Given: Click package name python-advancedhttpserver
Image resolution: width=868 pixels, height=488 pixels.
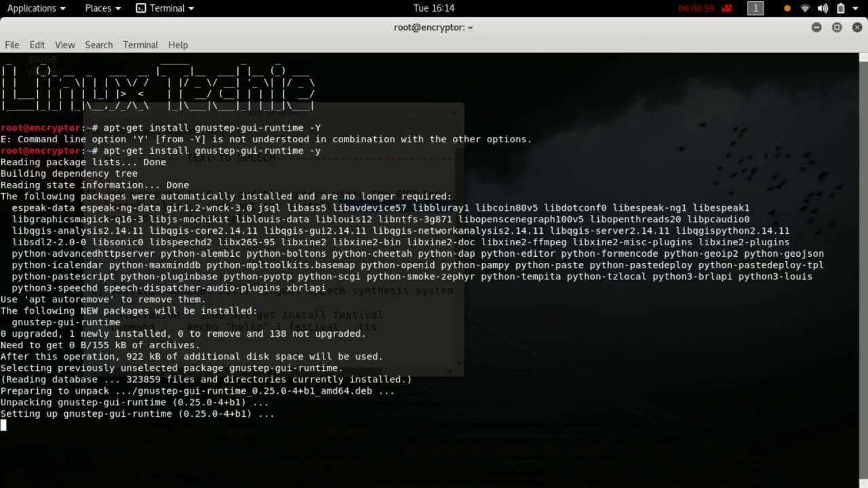Looking at the screenshot, I should coord(83,254).
